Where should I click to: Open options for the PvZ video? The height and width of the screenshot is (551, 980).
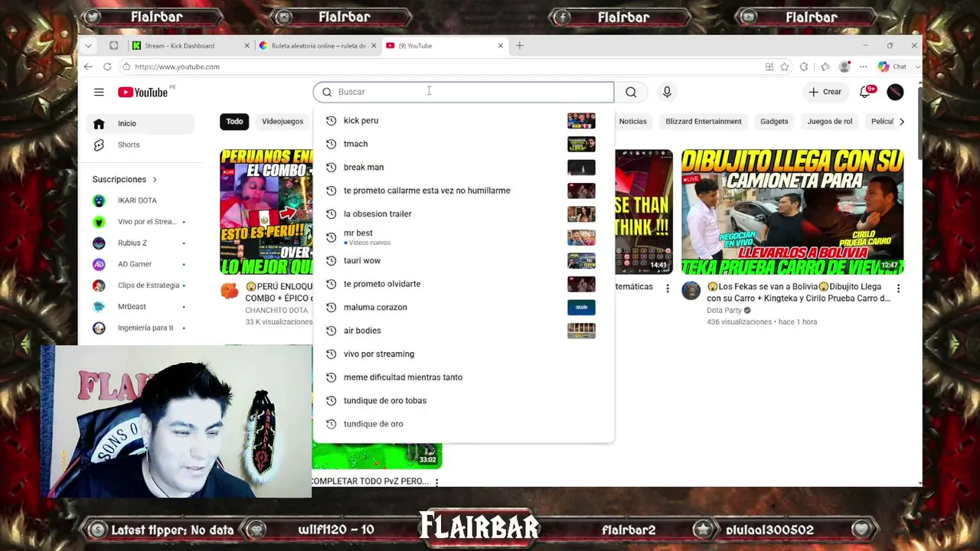tap(436, 482)
